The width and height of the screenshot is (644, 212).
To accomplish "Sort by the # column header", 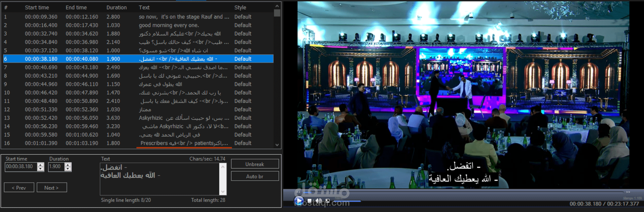I will [6, 7].
